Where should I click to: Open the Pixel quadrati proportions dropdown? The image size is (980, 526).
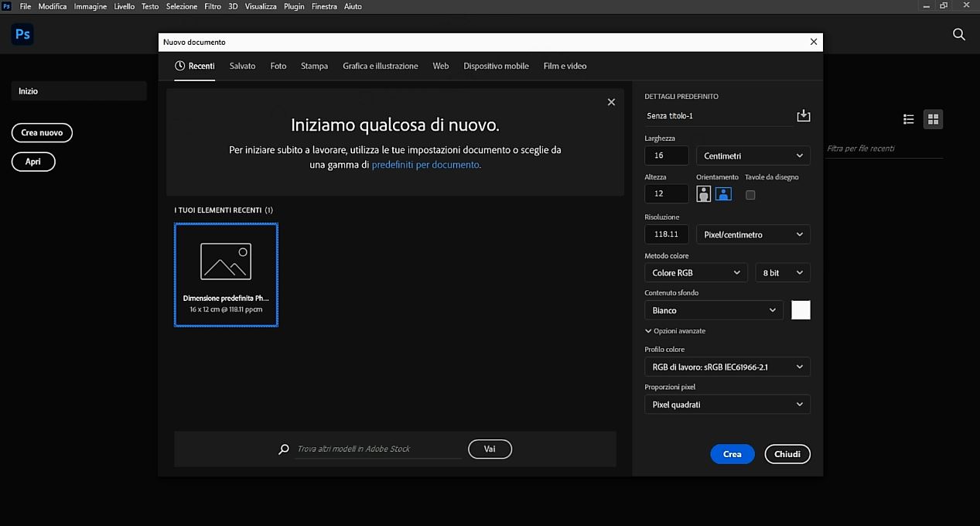click(x=727, y=405)
